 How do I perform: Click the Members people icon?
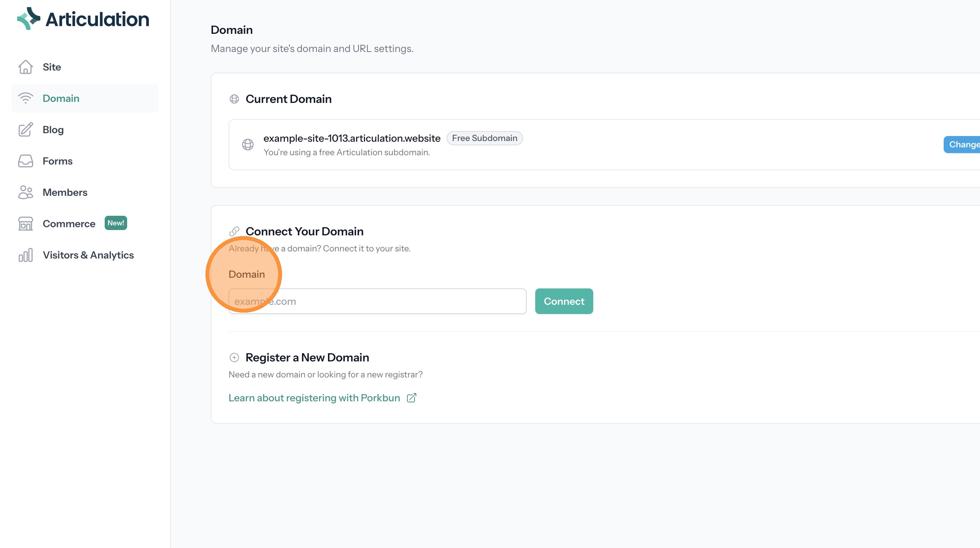26,192
